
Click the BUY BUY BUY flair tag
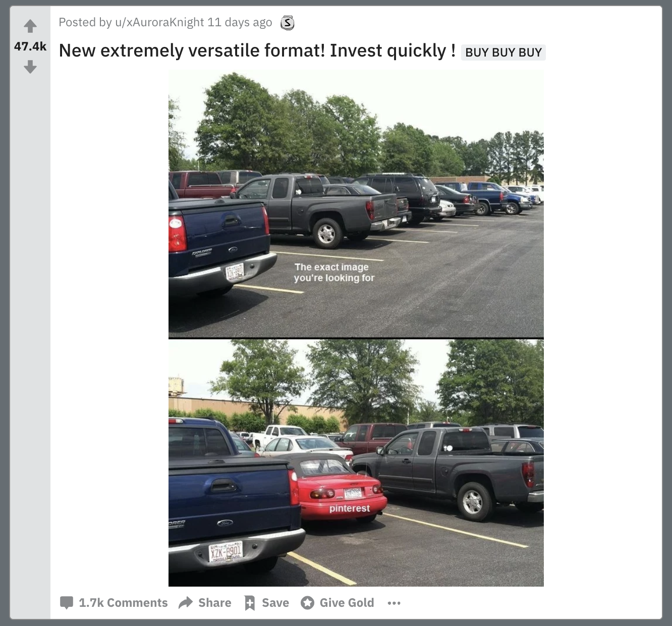(503, 53)
